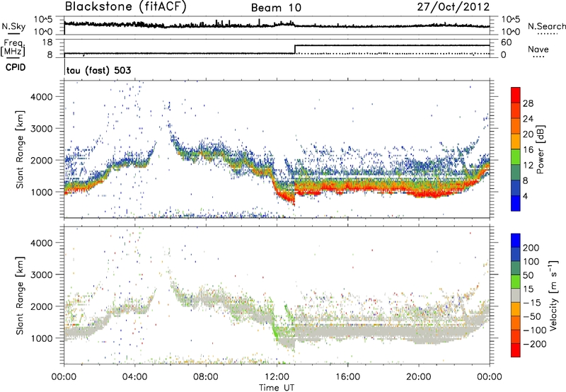Pick the gray segment of Velocity colorbar
Screen dimensions: 566x392
click(x=516, y=295)
